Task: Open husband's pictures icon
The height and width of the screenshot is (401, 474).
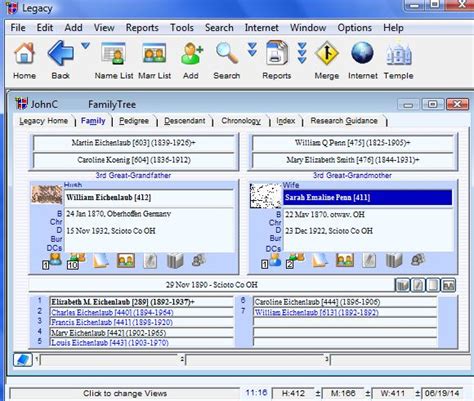Action: tap(126, 260)
